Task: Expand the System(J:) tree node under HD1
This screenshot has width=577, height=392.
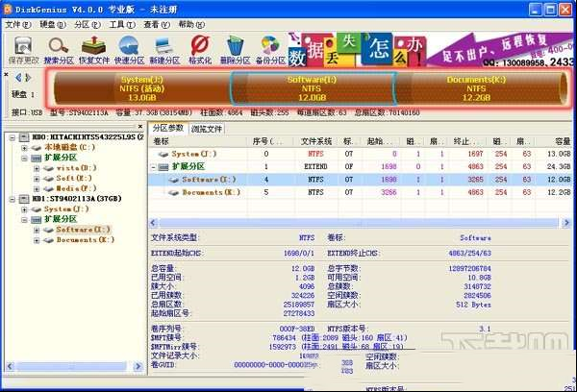Action: [x=24, y=209]
